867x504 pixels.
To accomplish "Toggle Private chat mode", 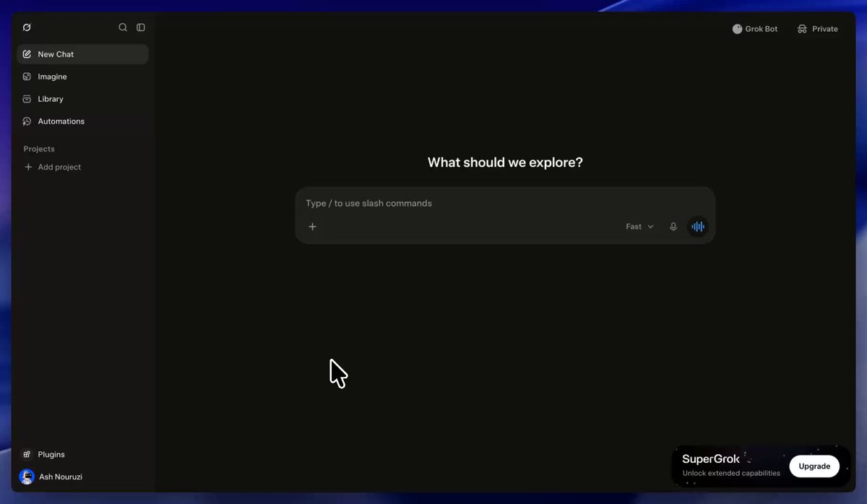I will pos(818,29).
